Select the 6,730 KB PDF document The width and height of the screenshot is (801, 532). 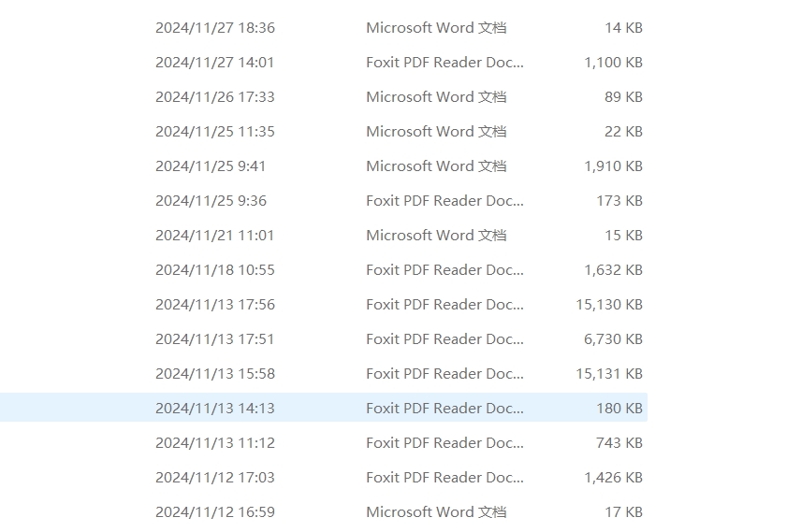444,339
